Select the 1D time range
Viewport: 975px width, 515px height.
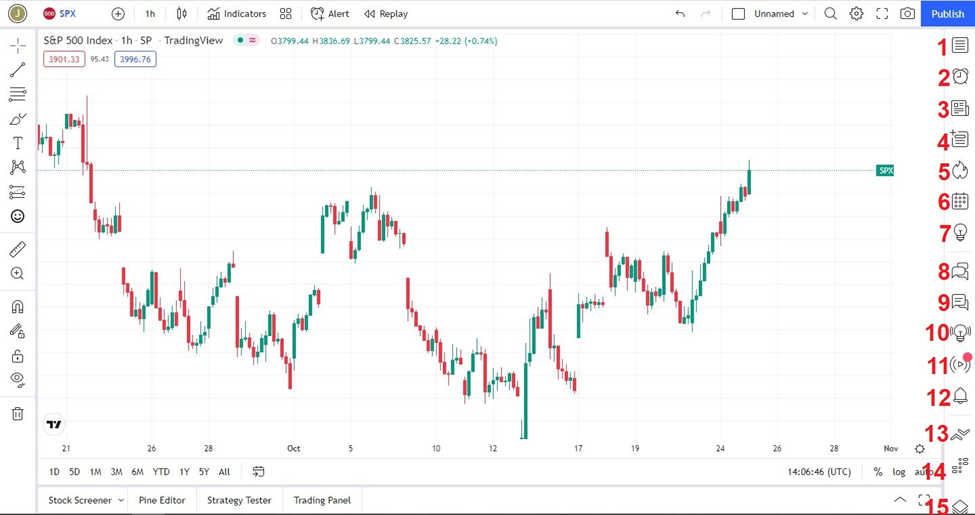tap(54, 472)
